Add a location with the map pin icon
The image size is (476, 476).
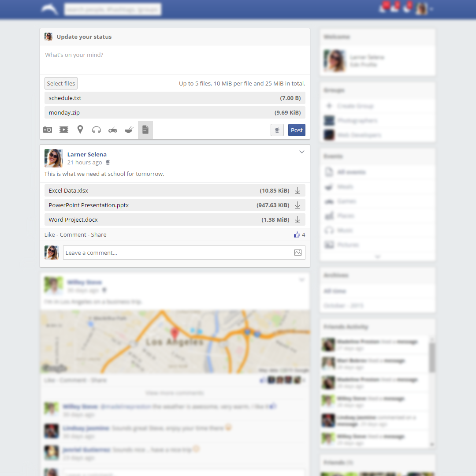pos(80,130)
